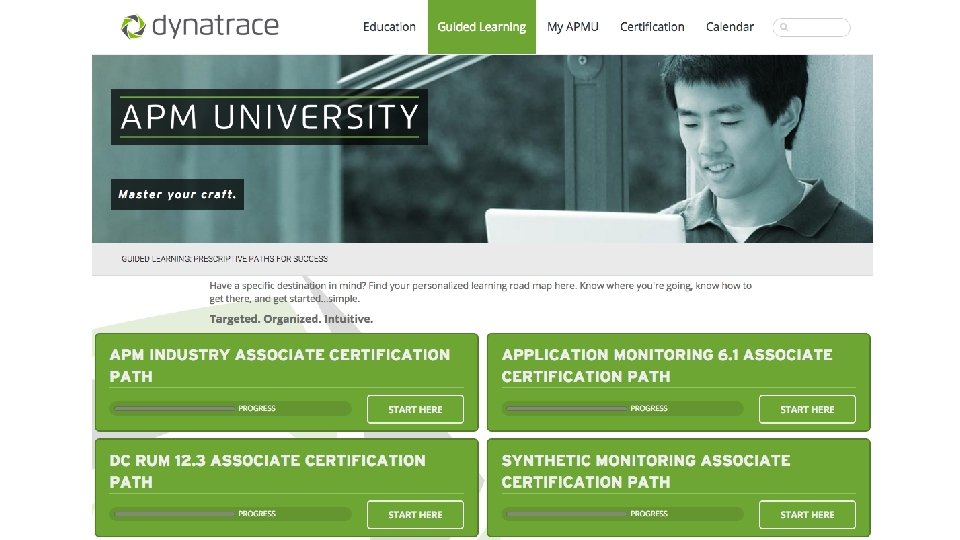Click the 'Master your craft.' banner label
960x540 pixels.
pyautogui.click(x=178, y=195)
